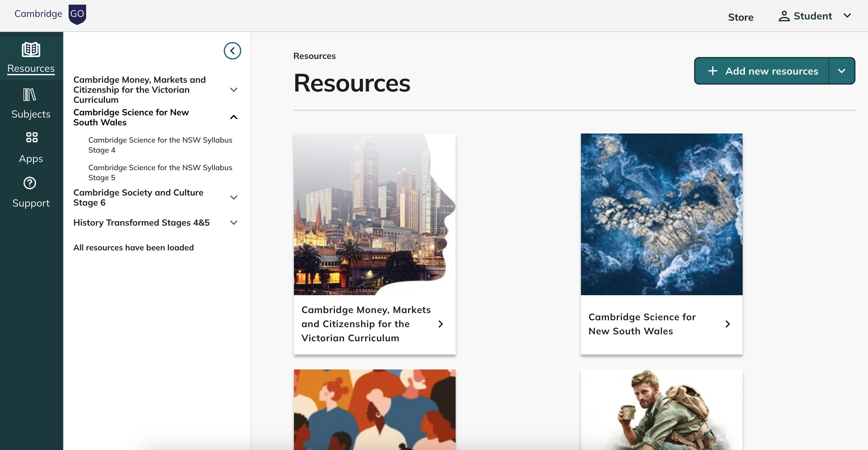Click arrow on Cambridge Science for New South Wales card
The image size is (868, 450).
pyautogui.click(x=728, y=324)
